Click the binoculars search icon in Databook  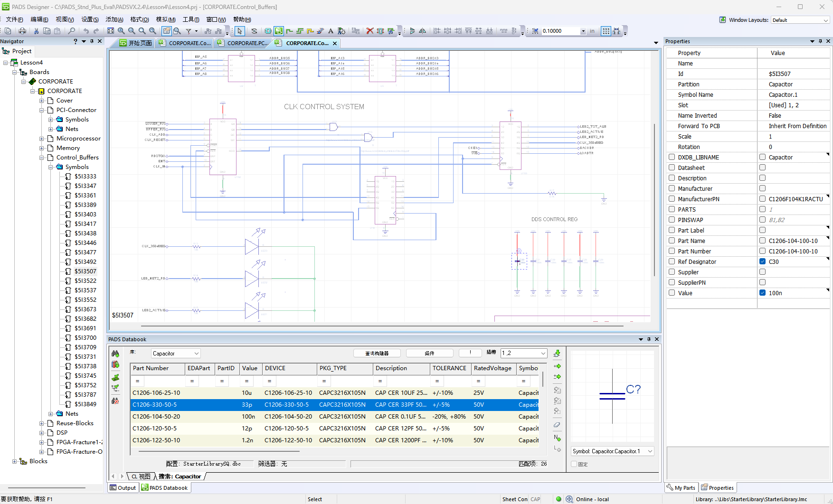[x=115, y=354]
